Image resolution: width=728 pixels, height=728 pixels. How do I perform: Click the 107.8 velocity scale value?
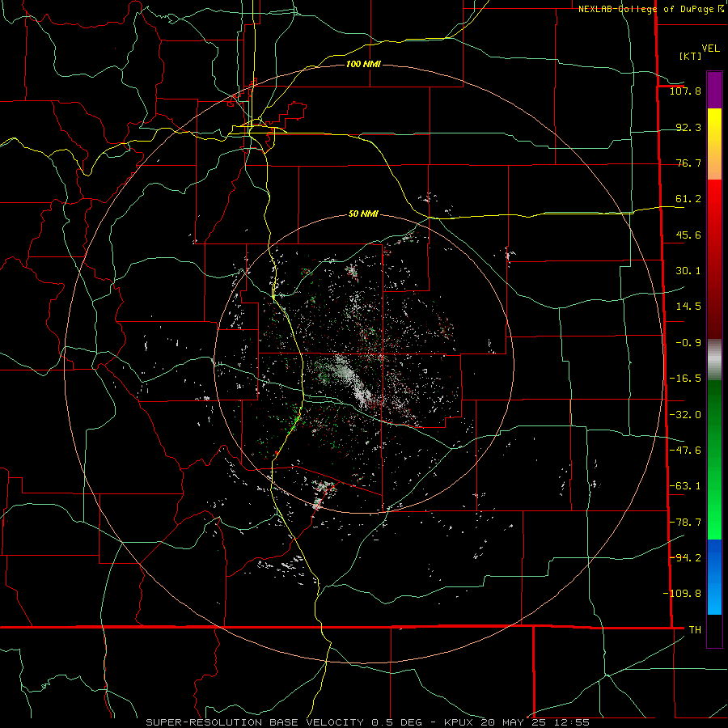(x=685, y=91)
